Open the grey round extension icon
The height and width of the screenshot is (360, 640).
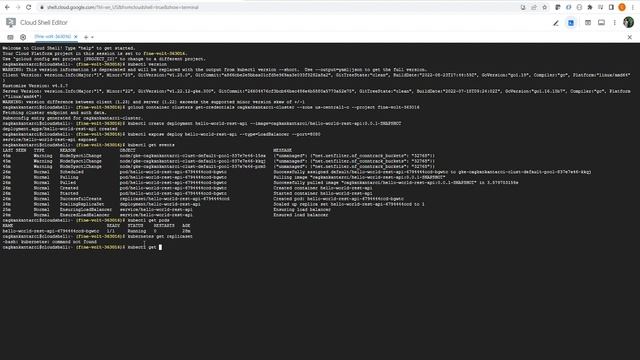pos(579,7)
